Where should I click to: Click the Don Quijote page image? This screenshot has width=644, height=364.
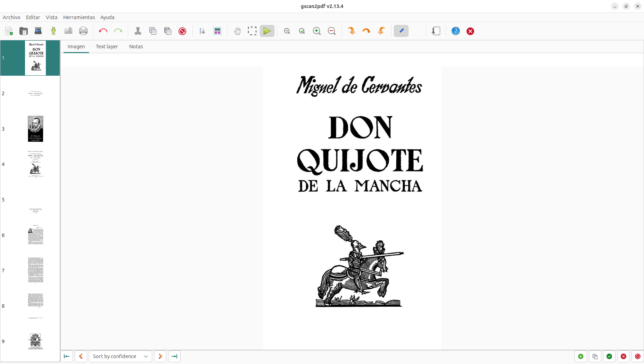click(352, 208)
